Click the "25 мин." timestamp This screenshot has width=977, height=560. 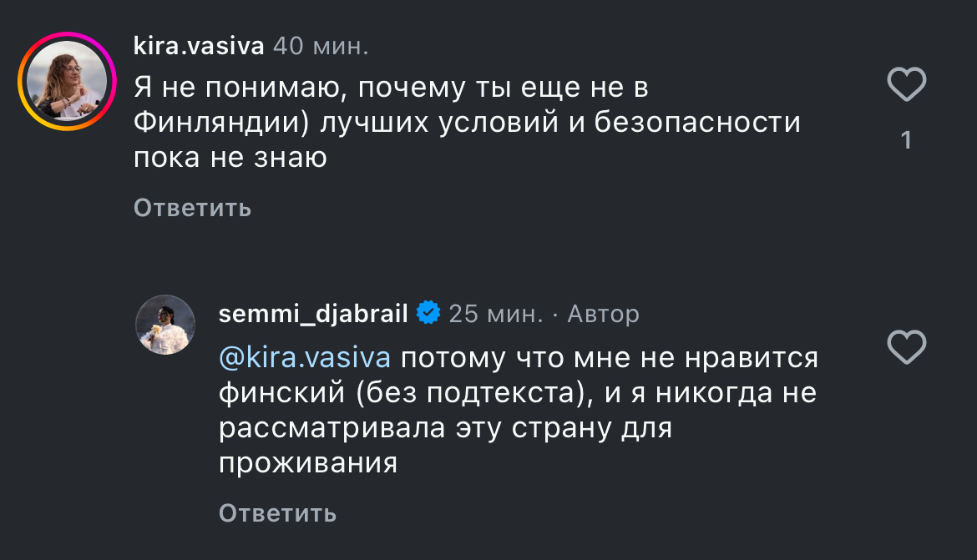point(496,314)
